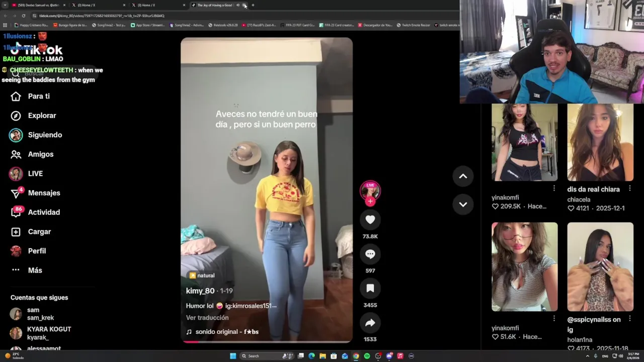Open Spotify from taskbar
The width and height of the screenshot is (644, 362).
point(367,356)
